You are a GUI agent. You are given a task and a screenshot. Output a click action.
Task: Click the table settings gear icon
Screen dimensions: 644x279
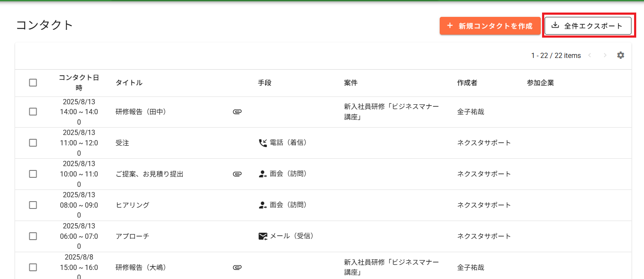tap(620, 55)
